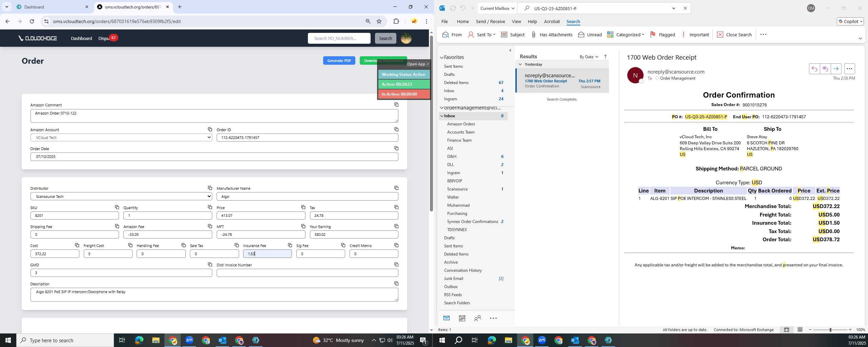This screenshot has width=868, height=347.
Task: Open the Send / Receive tab
Action: pos(490,21)
